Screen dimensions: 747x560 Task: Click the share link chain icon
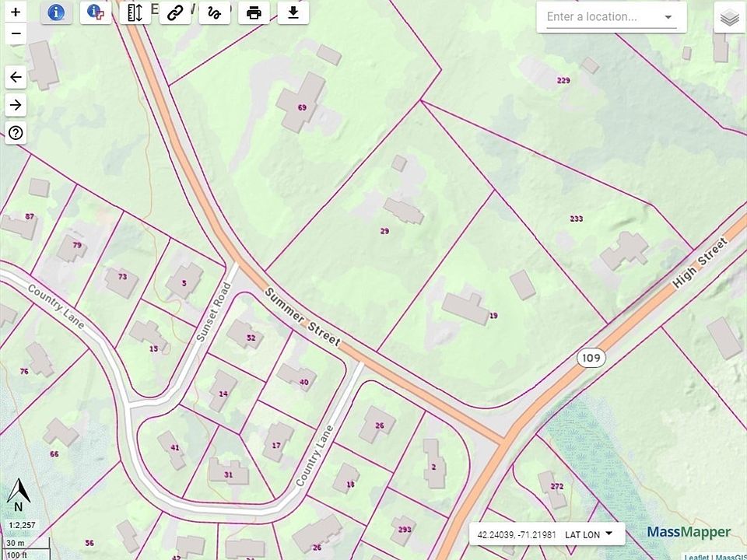coord(175,12)
